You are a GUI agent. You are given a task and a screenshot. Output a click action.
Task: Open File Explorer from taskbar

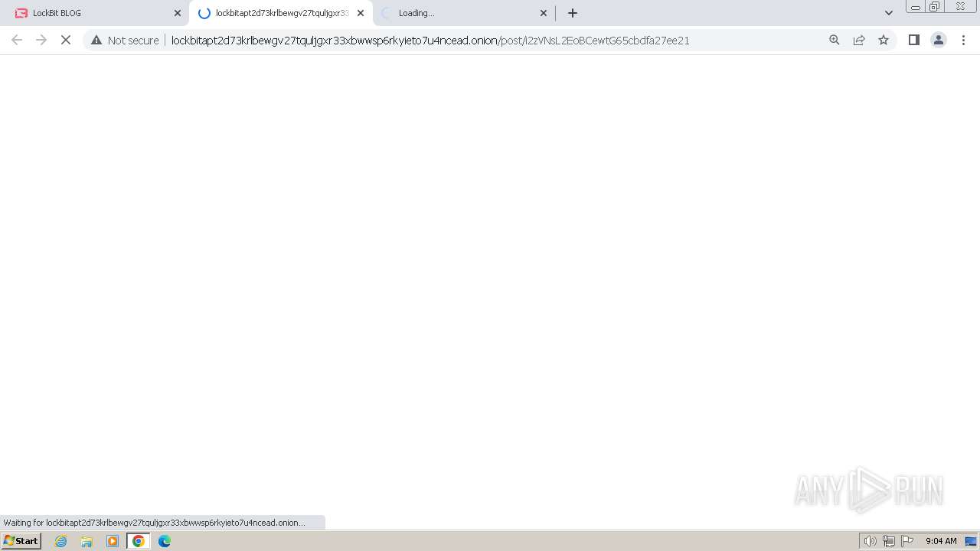tap(87, 541)
